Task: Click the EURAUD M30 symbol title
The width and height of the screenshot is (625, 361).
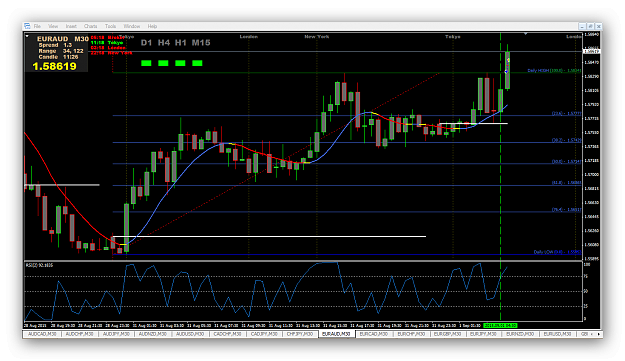Action: pos(63,39)
